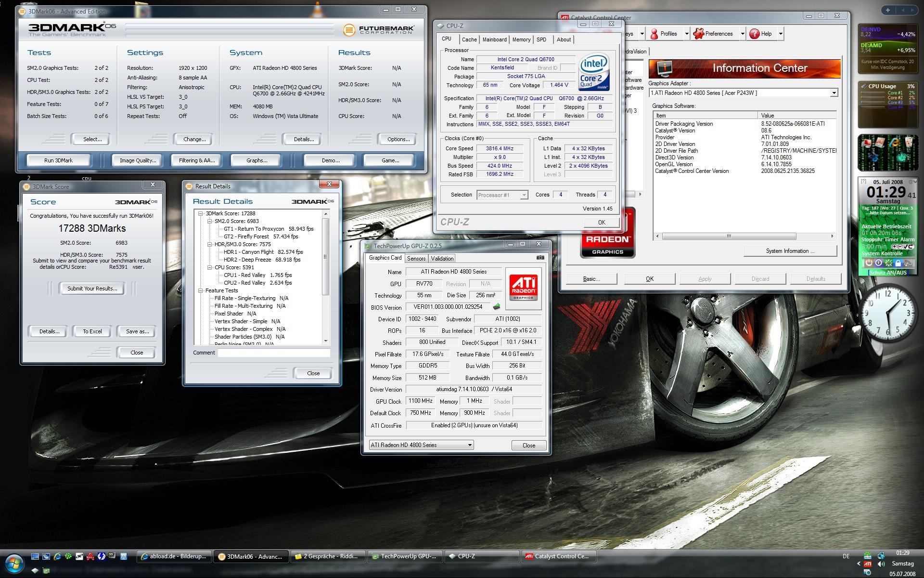This screenshot has width=924, height=578.
Task: Click the Basic button in Catalyst Control Center
Action: pos(591,279)
